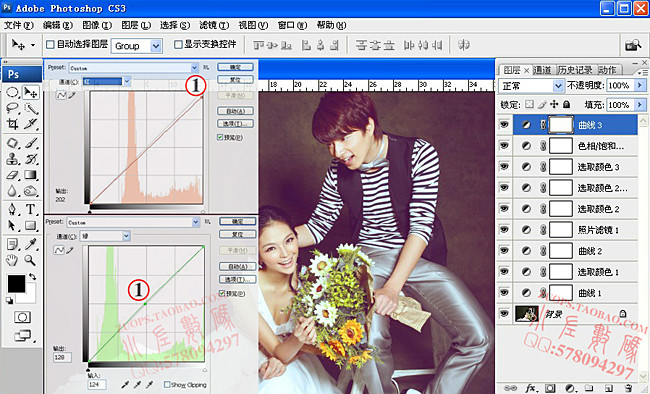Click the black foreground color swatch
This screenshot has width=650, height=394.
point(16,284)
